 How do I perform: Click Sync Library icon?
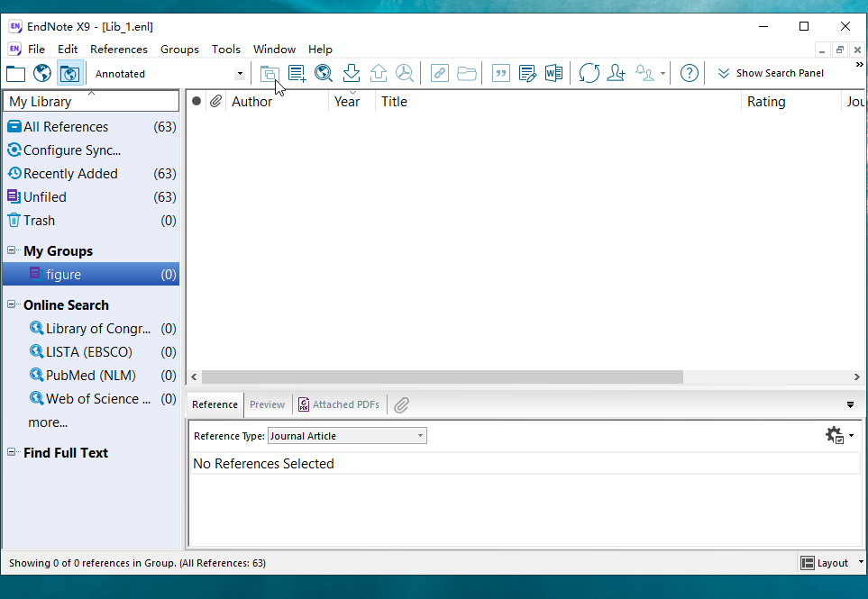(589, 73)
